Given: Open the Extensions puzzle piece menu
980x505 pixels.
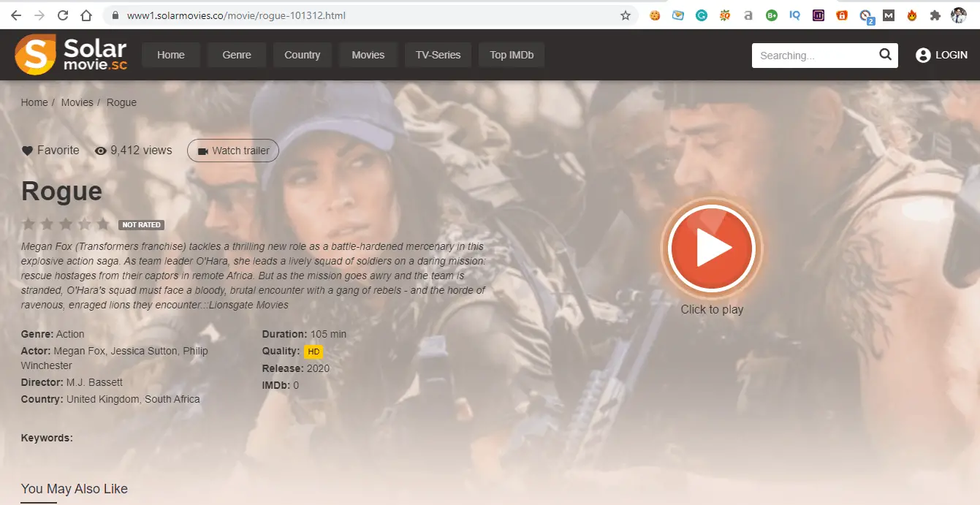Looking at the screenshot, I should tap(935, 15).
